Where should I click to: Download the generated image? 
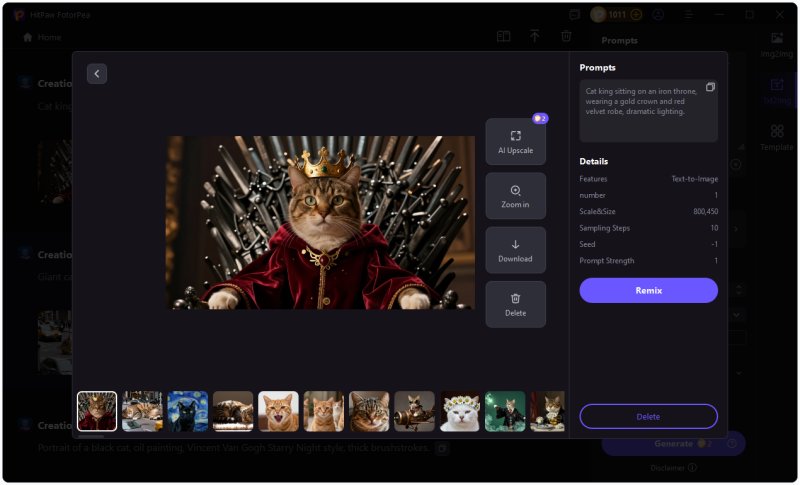pyautogui.click(x=515, y=250)
